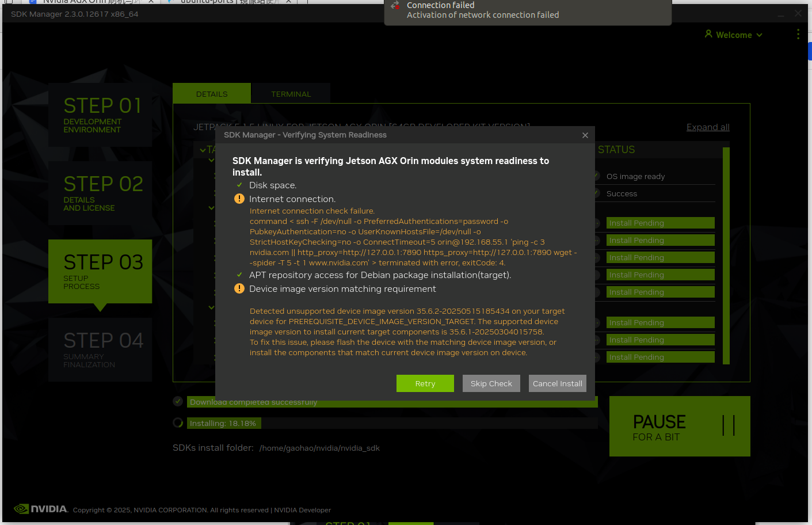This screenshot has width=812, height=525.
Task: Click the Disk space checkmark icon
Action: tap(239, 185)
